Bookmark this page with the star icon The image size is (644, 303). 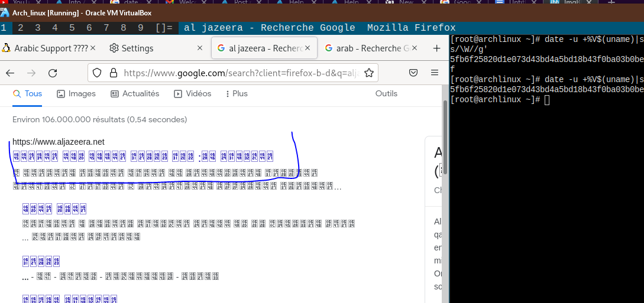tap(369, 73)
